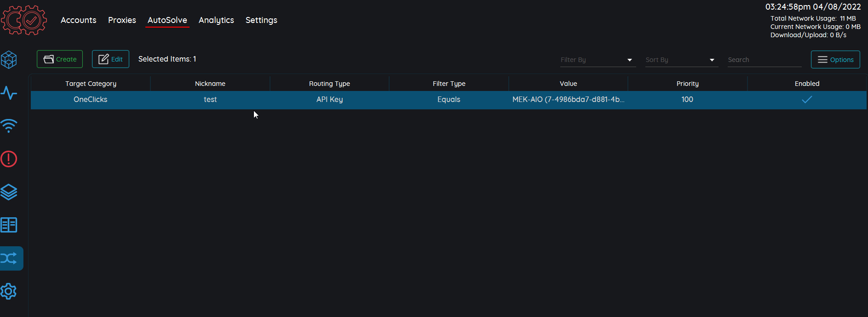Open the red exclamation alert icon
The height and width of the screenshot is (317, 868).
tap(9, 159)
